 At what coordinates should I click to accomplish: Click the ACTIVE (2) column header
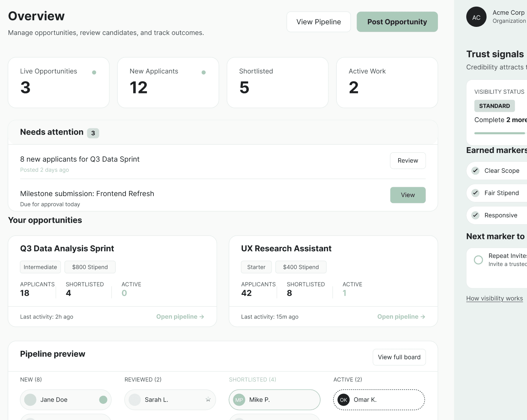(x=348, y=380)
